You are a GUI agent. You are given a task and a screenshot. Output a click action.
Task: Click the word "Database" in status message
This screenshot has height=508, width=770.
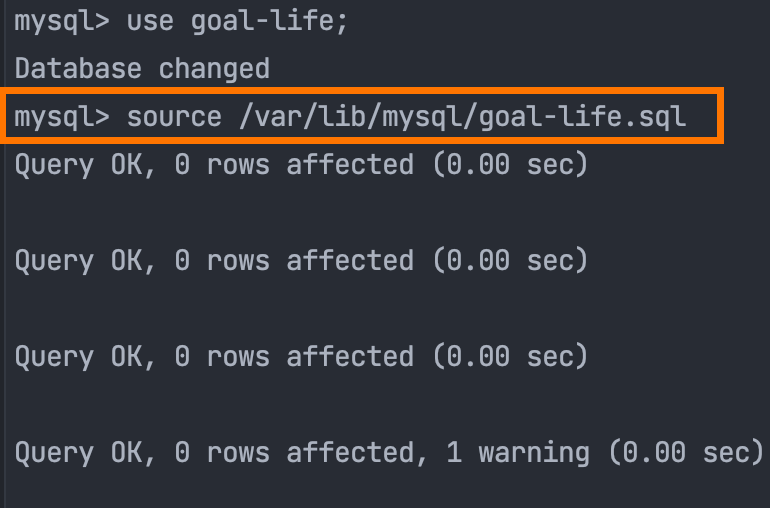pos(78,69)
